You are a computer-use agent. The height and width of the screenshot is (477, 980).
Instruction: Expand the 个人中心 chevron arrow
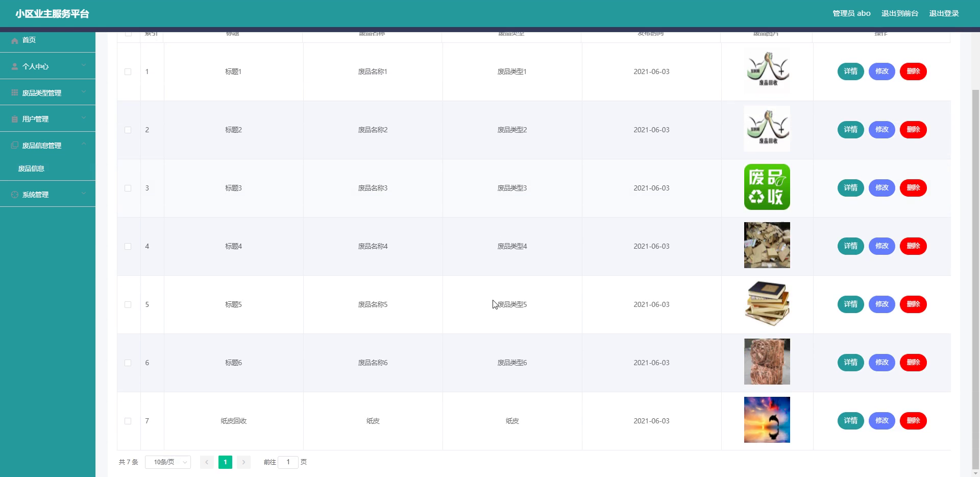(84, 66)
